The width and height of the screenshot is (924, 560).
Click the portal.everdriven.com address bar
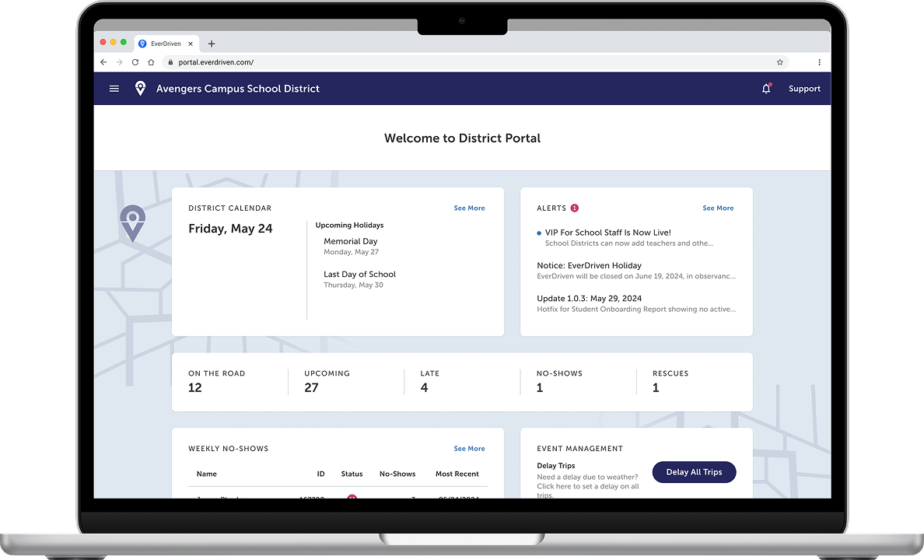click(x=475, y=62)
